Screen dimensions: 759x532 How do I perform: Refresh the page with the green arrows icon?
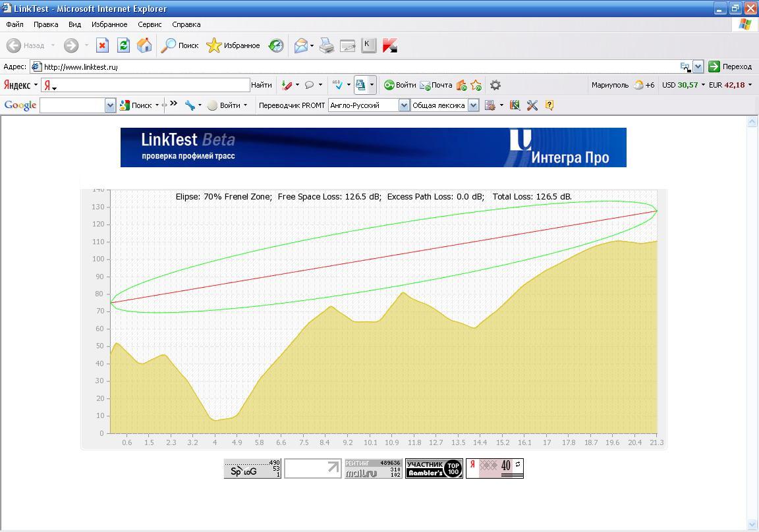[123, 45]
